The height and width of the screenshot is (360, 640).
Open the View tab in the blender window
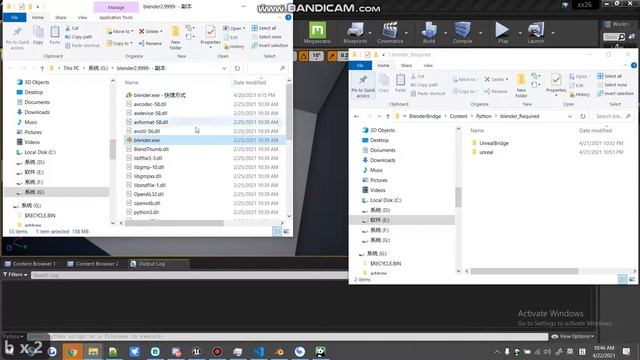(x=82, y=17)
